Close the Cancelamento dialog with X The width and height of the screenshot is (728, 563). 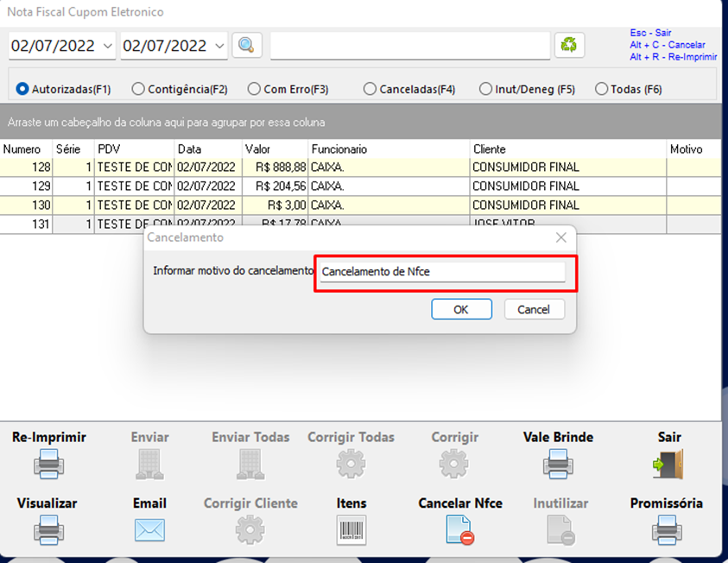(560, 237)
